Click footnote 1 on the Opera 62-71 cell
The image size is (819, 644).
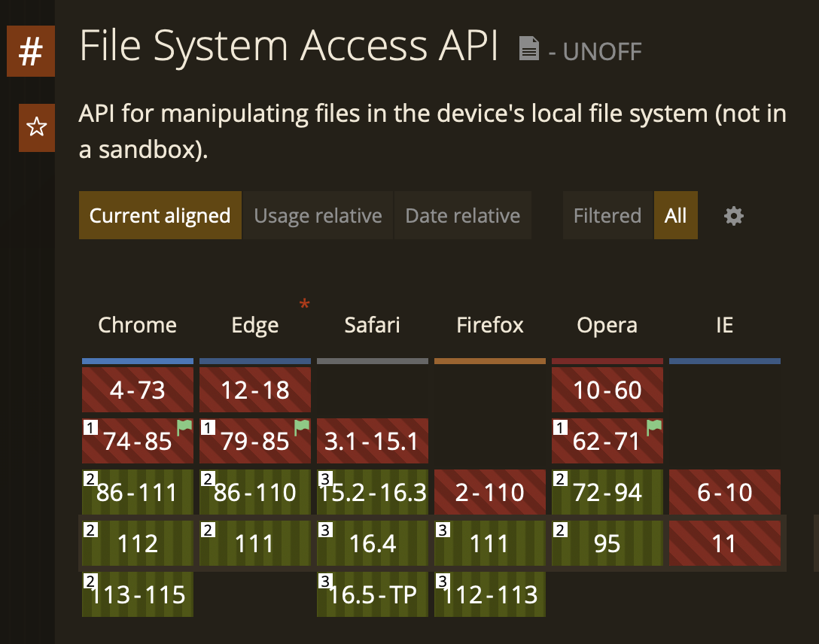(562, 426)
